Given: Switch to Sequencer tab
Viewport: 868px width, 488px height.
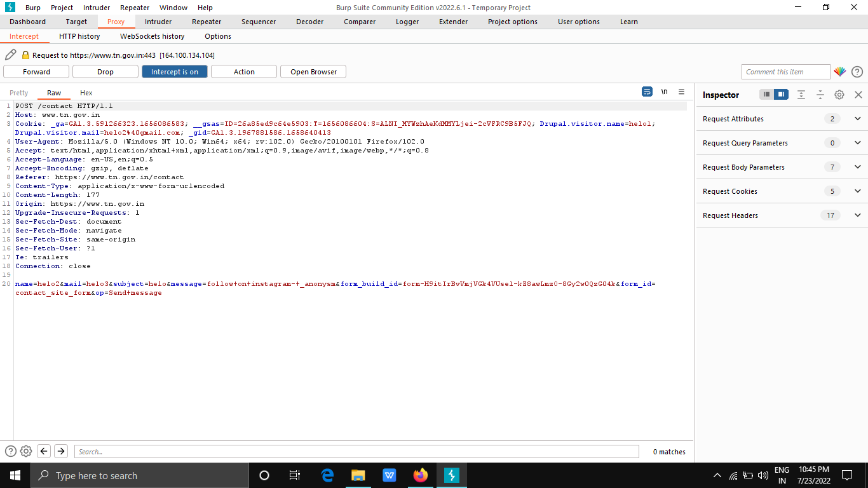Looking at the screenshot, I should pos(259,22).
